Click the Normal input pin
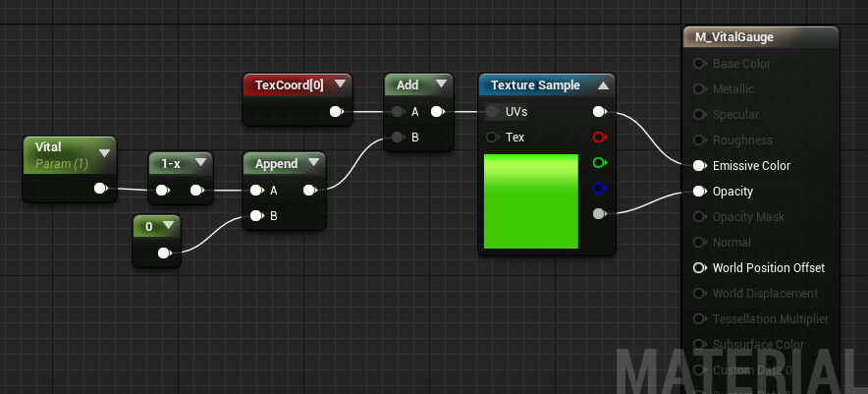Image resolution: width=868 pixels, height=394 pixels. [x=700, y=242]
